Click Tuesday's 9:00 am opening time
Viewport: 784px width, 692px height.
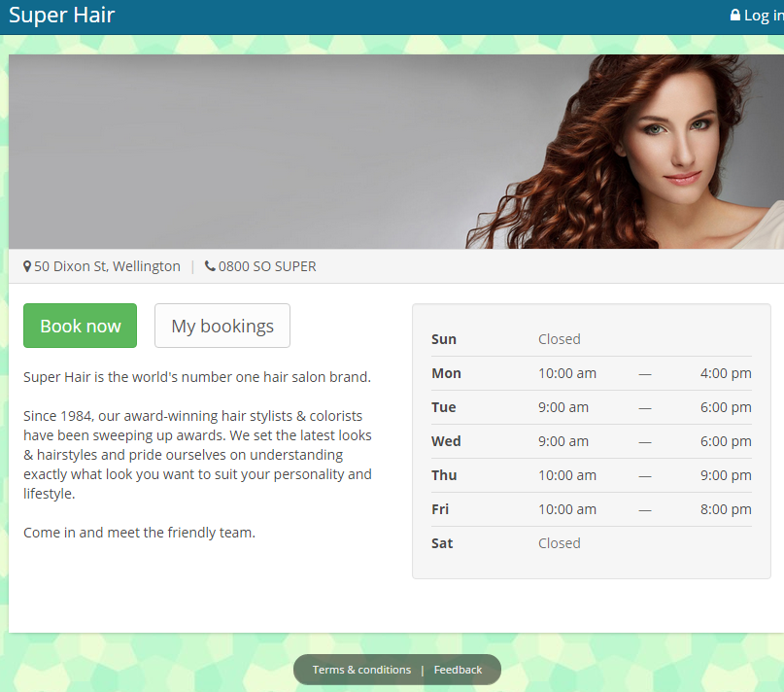[563, 407]
